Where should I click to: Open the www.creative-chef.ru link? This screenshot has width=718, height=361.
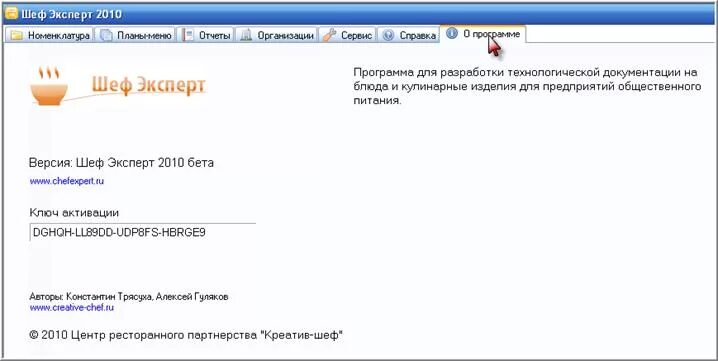pos(71,307)
